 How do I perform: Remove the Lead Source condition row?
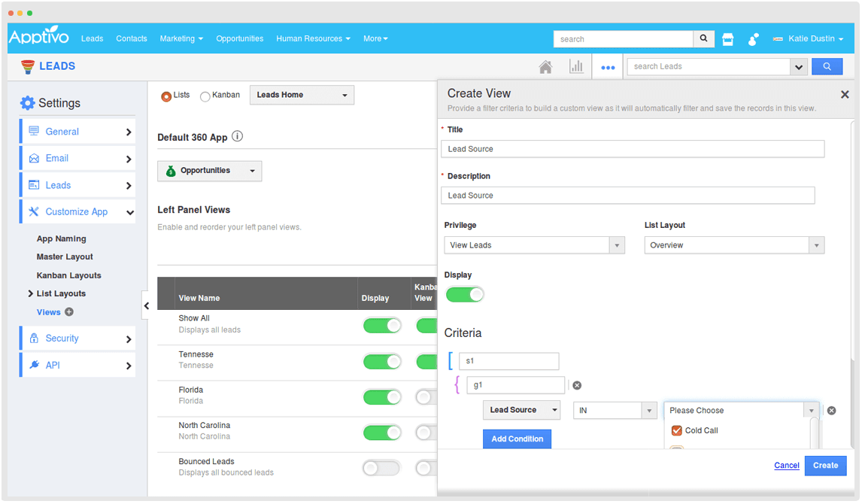pos(831,411)
